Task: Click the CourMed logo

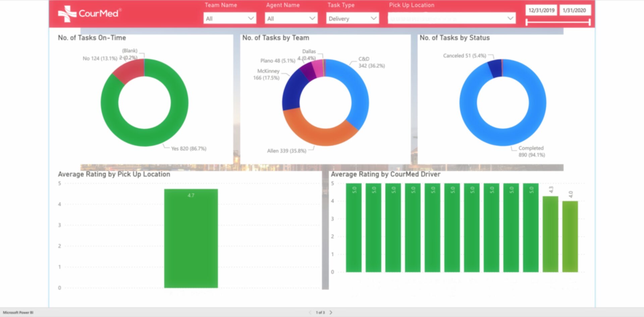Action: tap(89, 13)
